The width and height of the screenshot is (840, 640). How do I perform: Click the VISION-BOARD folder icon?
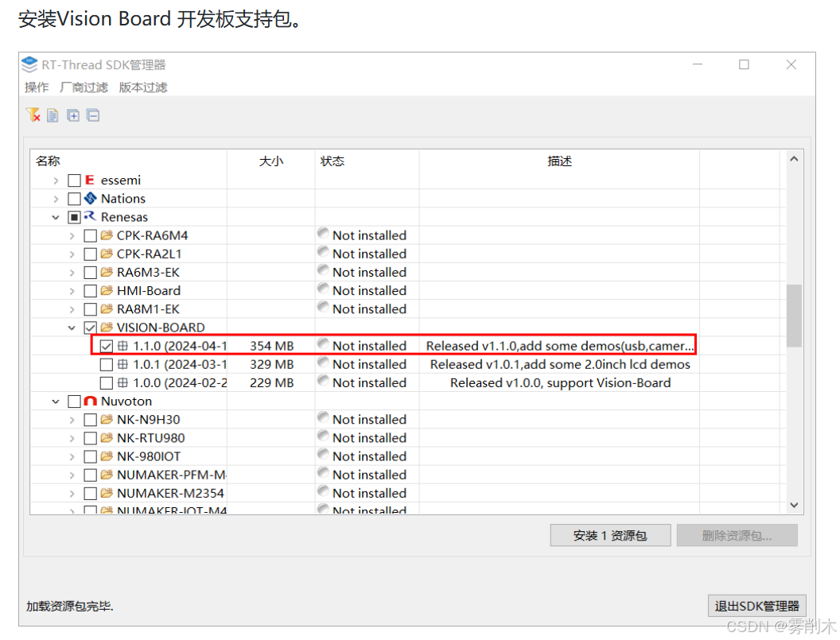point(107,328)
